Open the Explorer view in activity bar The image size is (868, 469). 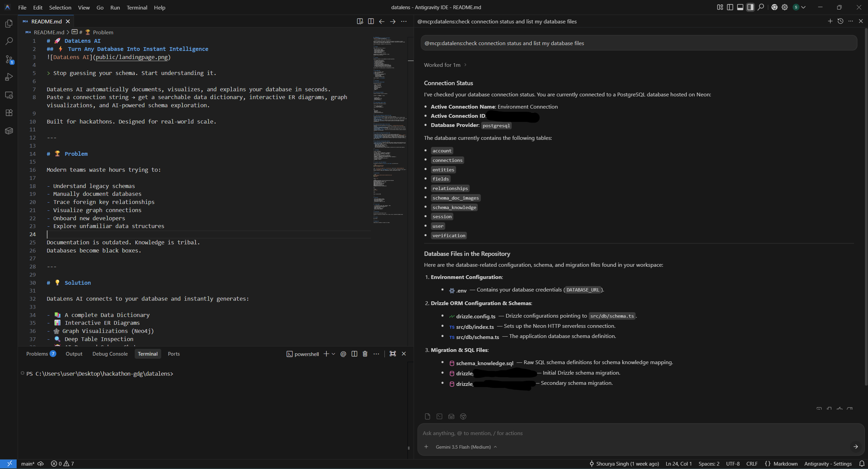point(9,23)
